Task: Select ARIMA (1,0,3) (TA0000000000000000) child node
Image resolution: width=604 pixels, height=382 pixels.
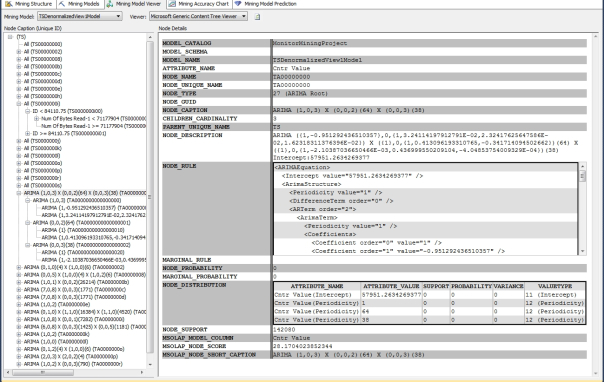Action: [x=77, y=200]
